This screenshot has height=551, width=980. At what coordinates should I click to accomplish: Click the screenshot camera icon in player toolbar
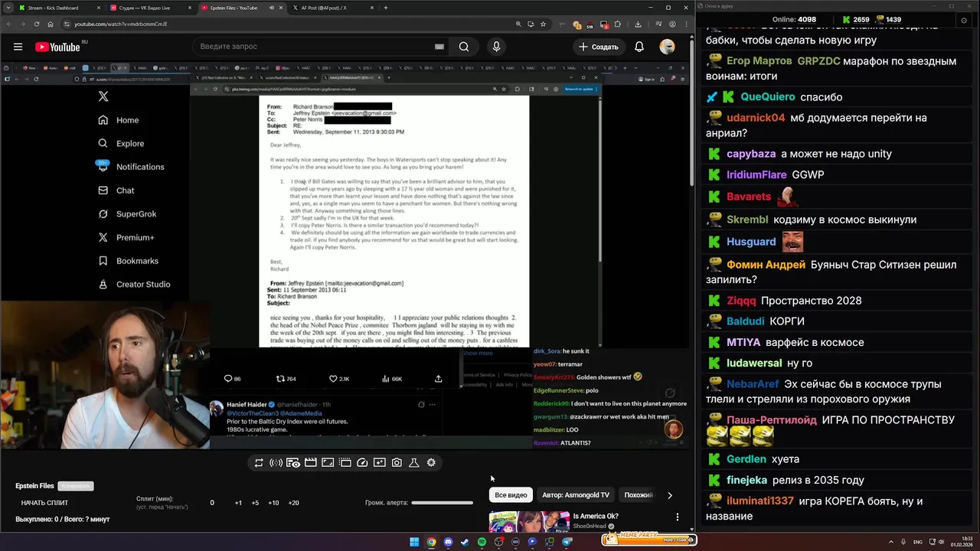point(397,462)
